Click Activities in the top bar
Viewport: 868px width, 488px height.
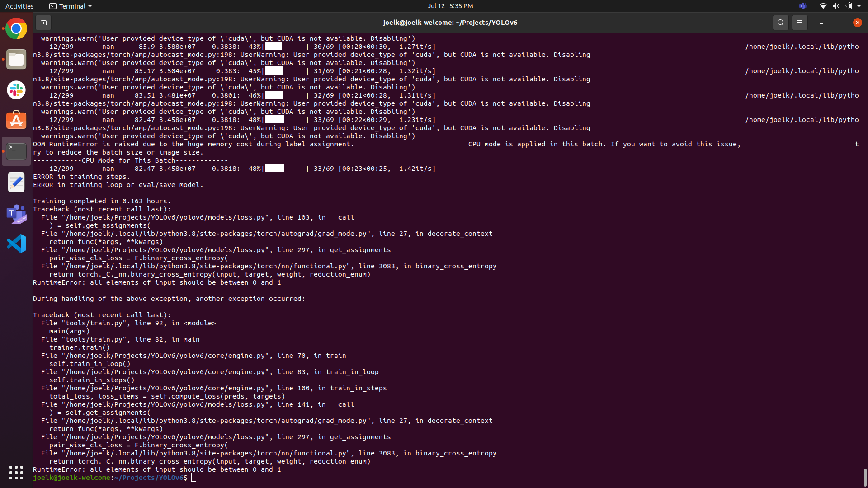pos(19,6)
